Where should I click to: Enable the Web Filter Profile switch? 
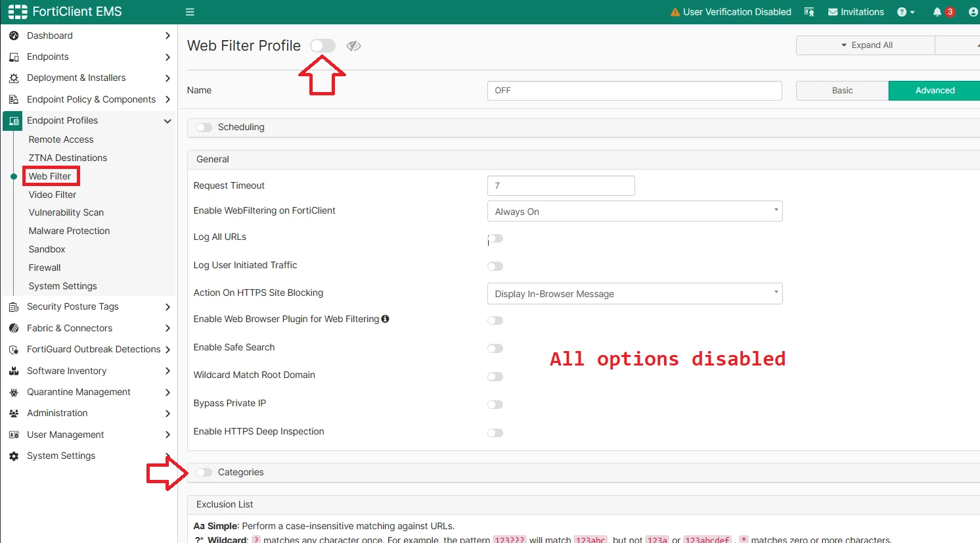point(323,45)
